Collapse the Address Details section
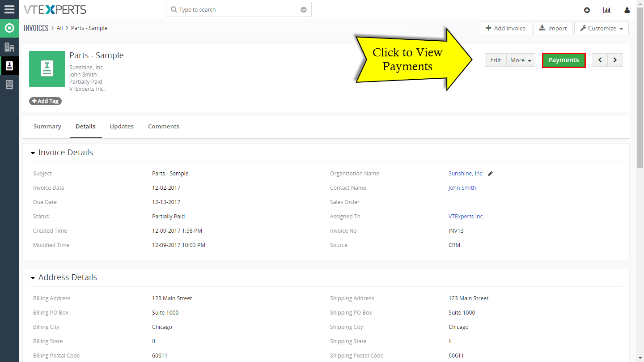The image size is (644, 362). tap(33, 278)
